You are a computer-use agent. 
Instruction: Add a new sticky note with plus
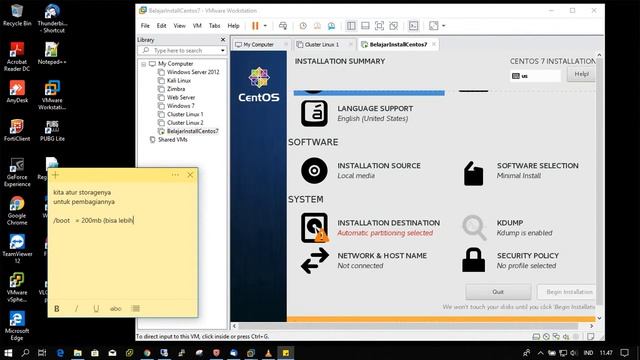[56, 175]
